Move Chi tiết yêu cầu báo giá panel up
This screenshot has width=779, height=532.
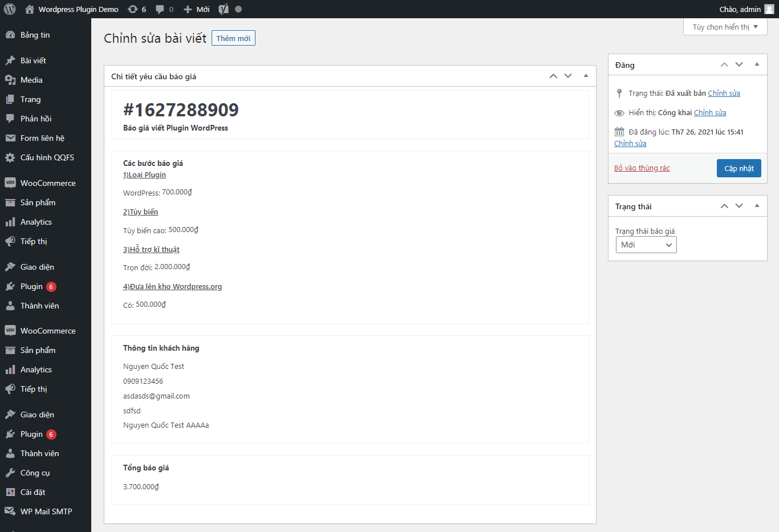pos(553,76)
